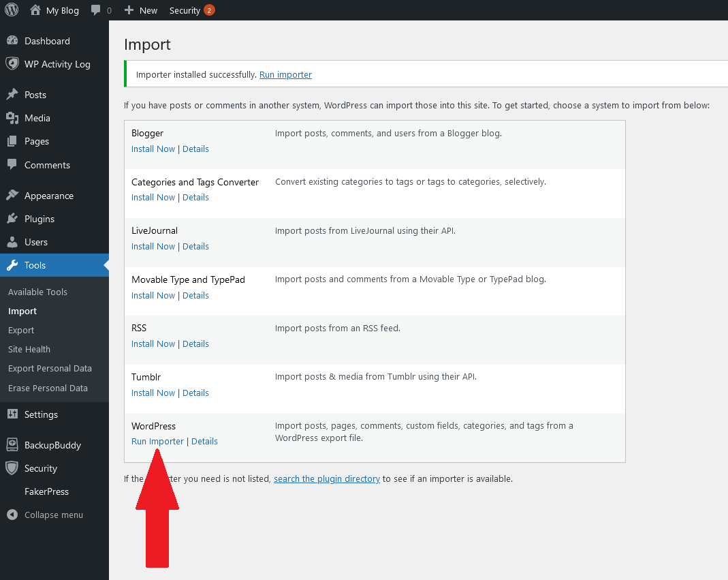This screenshot has width=728, height=580.
Task: Install the Tumblr importer
Action: [153, 393]
